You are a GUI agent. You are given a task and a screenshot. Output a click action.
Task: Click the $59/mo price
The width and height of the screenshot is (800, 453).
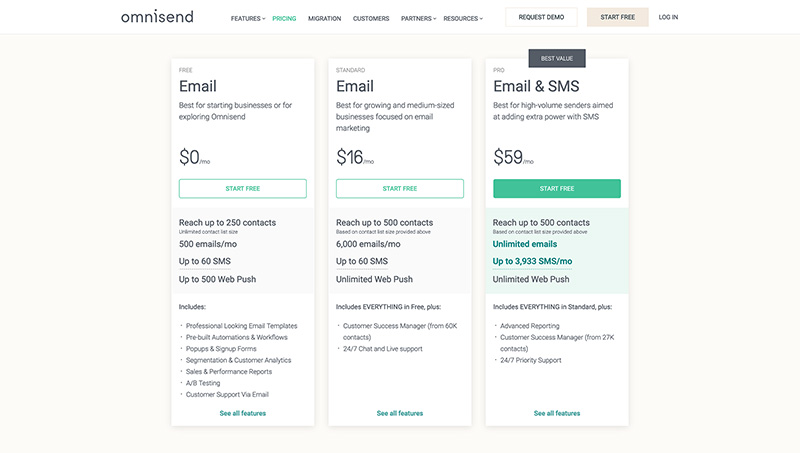coord(513,157)
